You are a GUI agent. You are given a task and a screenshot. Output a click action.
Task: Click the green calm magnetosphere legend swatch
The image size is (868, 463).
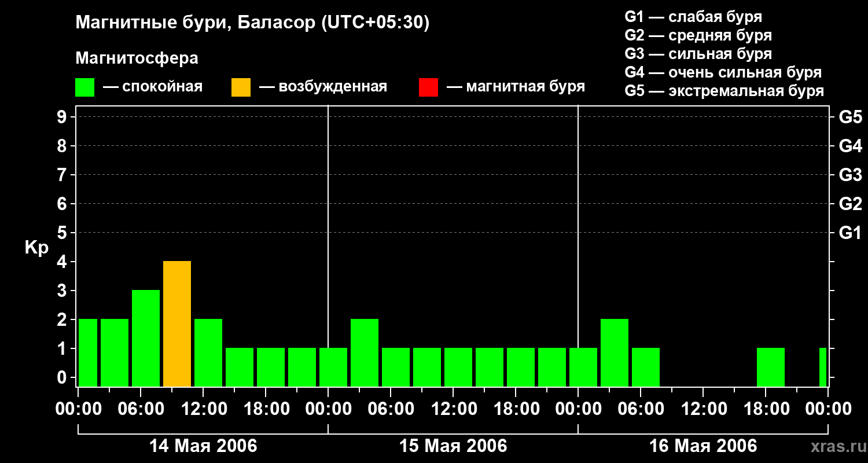pyautogui.click(x=84, y=87)
